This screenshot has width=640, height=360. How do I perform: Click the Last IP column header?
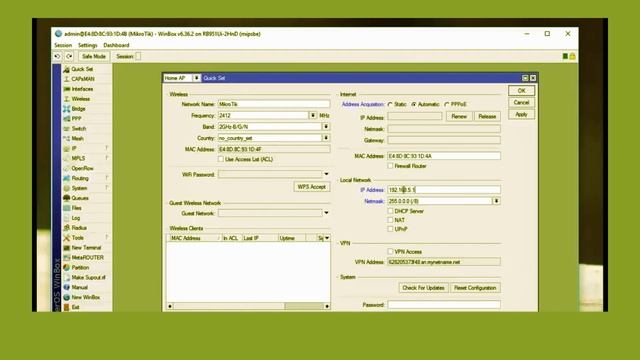coord(260,238)
